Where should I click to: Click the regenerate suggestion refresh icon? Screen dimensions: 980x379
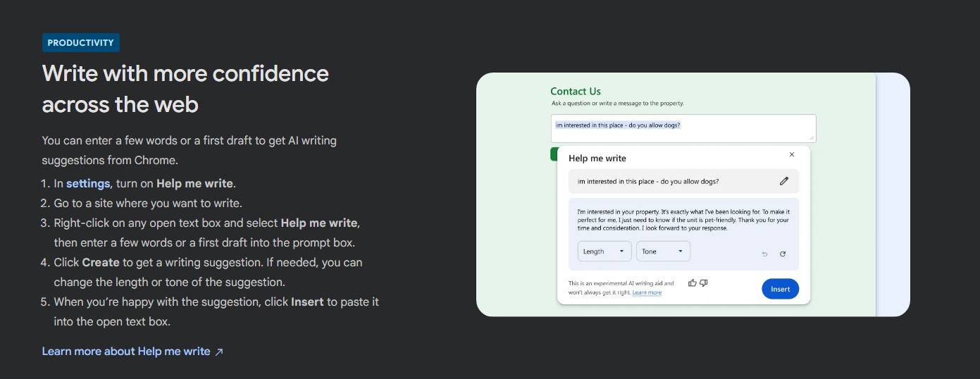[783, 254]
